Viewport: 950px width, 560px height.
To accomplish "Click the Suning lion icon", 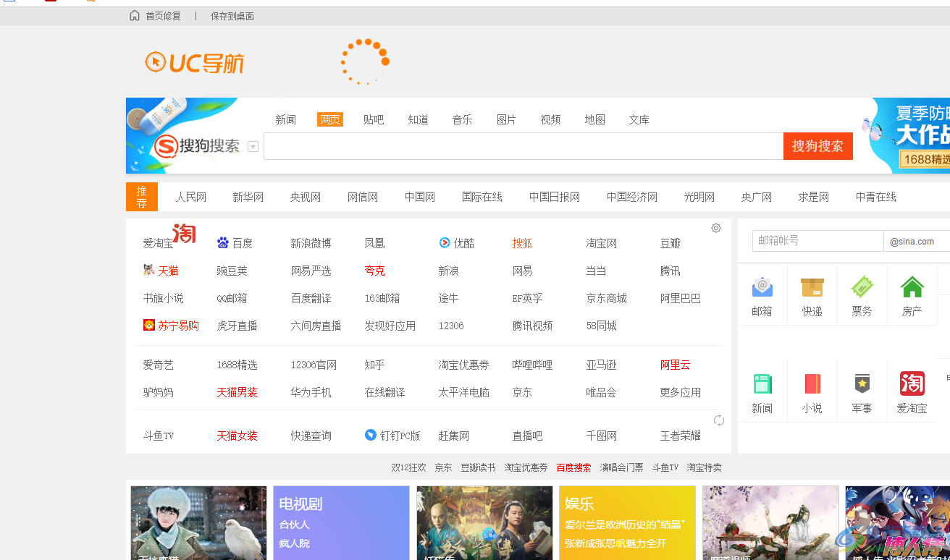I will coord(149,326).
